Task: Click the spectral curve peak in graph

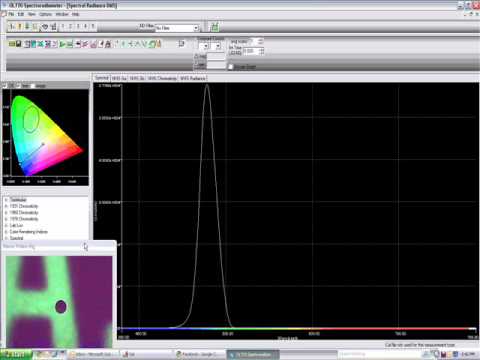Action: (207, 86)
